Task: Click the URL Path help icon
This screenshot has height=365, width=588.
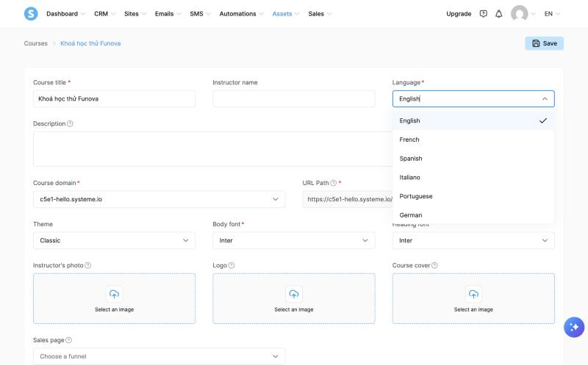Action: tap(334, 183)
